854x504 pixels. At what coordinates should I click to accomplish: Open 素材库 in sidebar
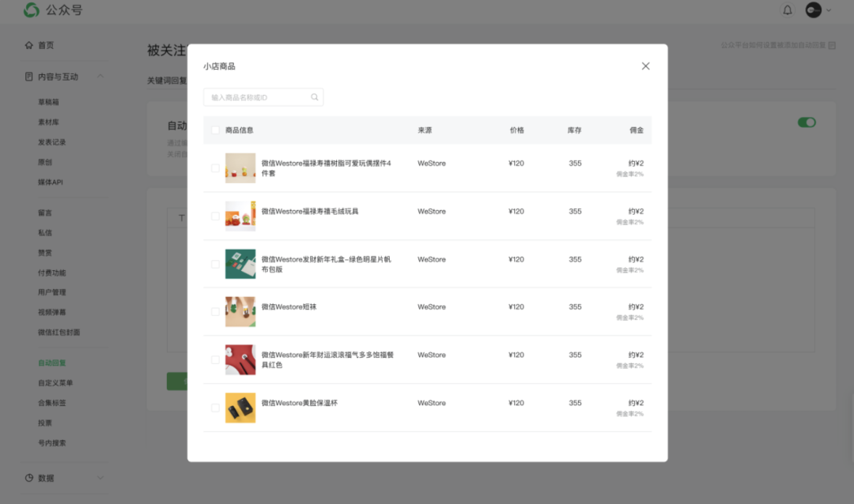point(48,122)
